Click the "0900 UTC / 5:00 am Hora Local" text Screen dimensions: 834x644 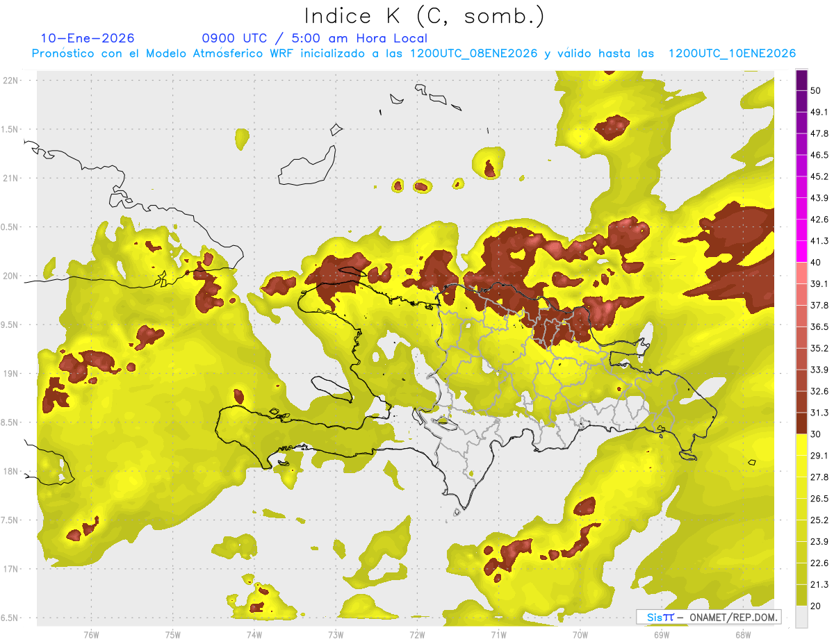[314, 38]
